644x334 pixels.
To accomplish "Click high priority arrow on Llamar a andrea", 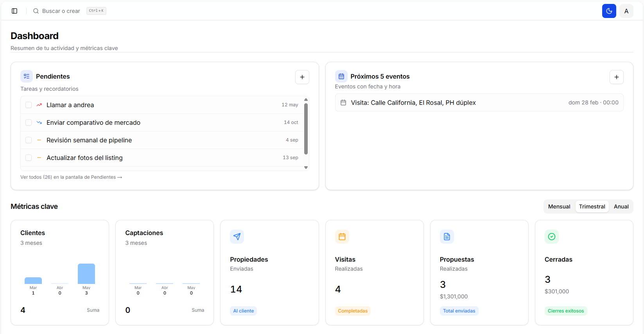I will (x=39, y=105).
